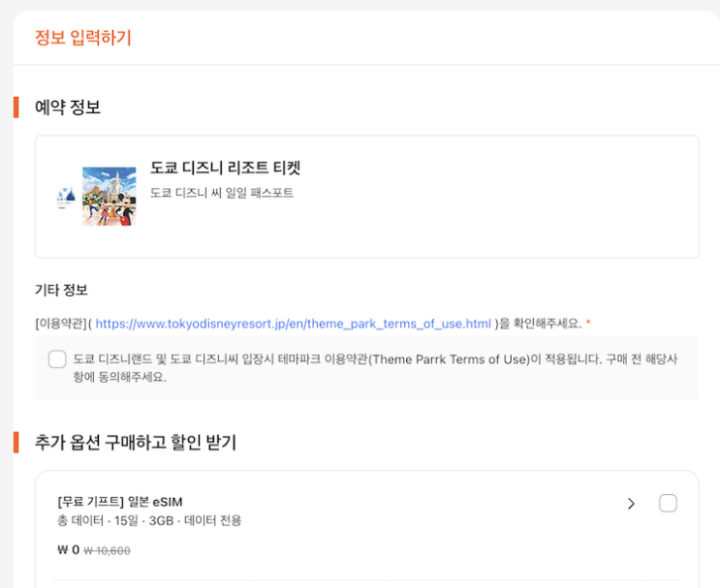The height and width of the screenshot is (588, 720).
Task: Click the Tokyo Disney Resort ticket thumbnail
Action: 110,196
